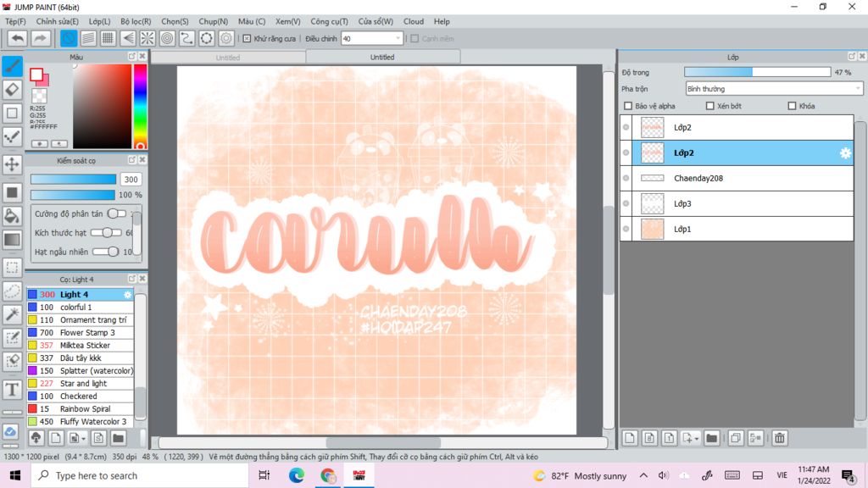868x488 pixels.
Task: Expand add-layer dropdown arrow in layer panel
Action: pos(697,439)
